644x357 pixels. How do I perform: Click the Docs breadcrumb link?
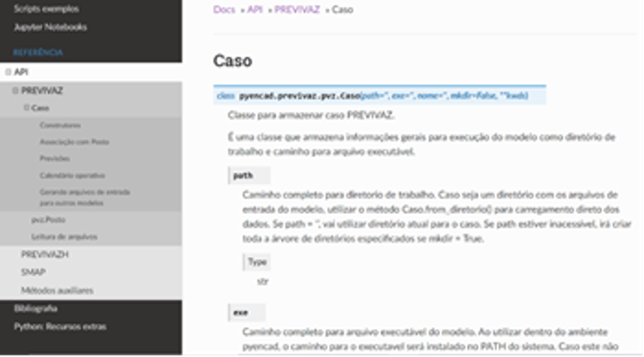[225, 9]
